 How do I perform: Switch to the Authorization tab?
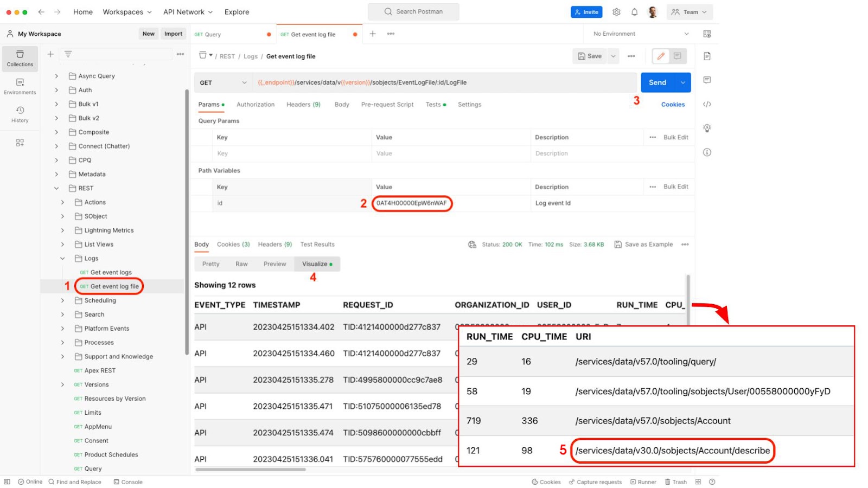pyautogui.click(x=256, y=105)
